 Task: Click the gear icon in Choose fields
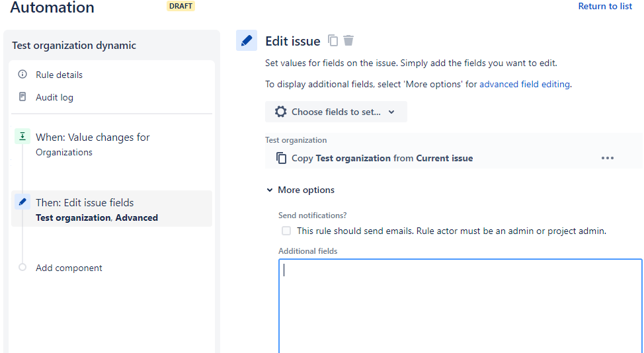[x=280, y=112]
